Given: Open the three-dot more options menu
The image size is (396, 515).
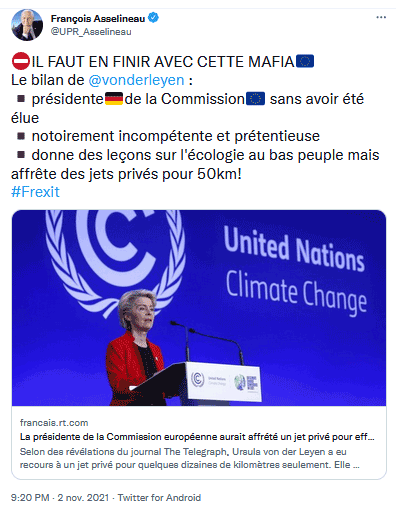Looking at the screenshot, I should [x=381, y=17].
